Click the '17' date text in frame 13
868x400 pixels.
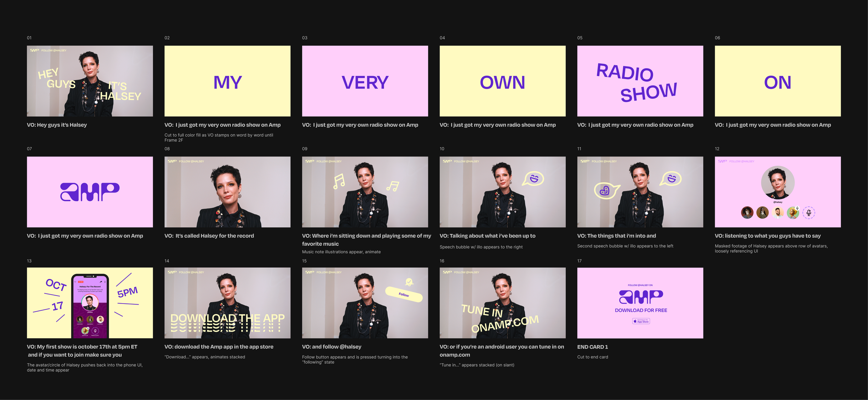58,306
